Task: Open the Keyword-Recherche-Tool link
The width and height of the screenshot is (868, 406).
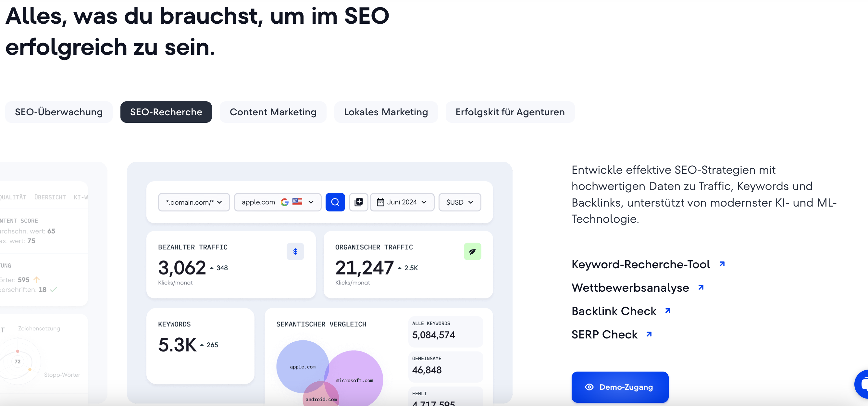Action: tap(640, 264)
